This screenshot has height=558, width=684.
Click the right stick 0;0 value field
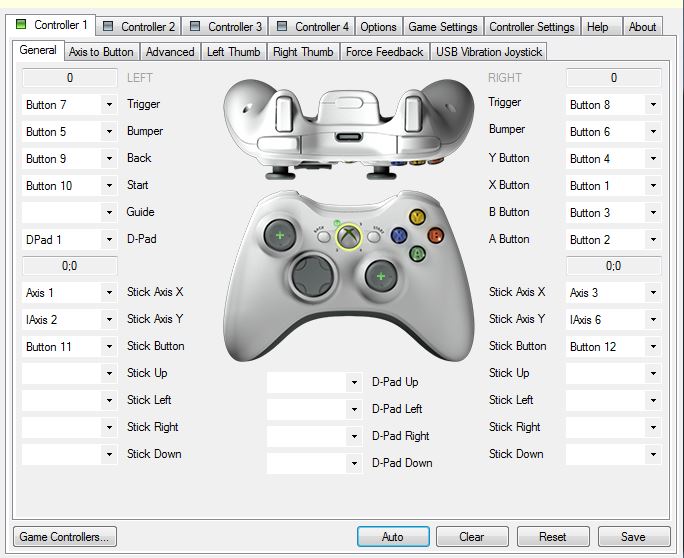(614, 266)
